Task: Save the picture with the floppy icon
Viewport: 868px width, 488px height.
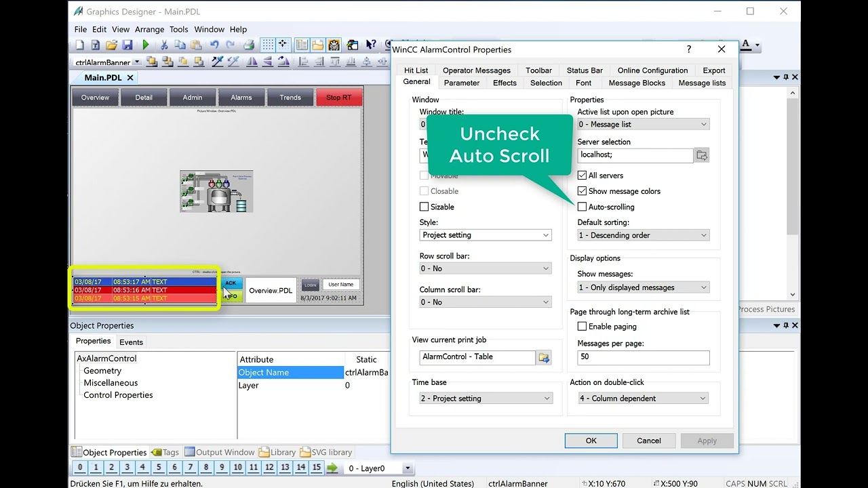Action: [x=127, y=45]
